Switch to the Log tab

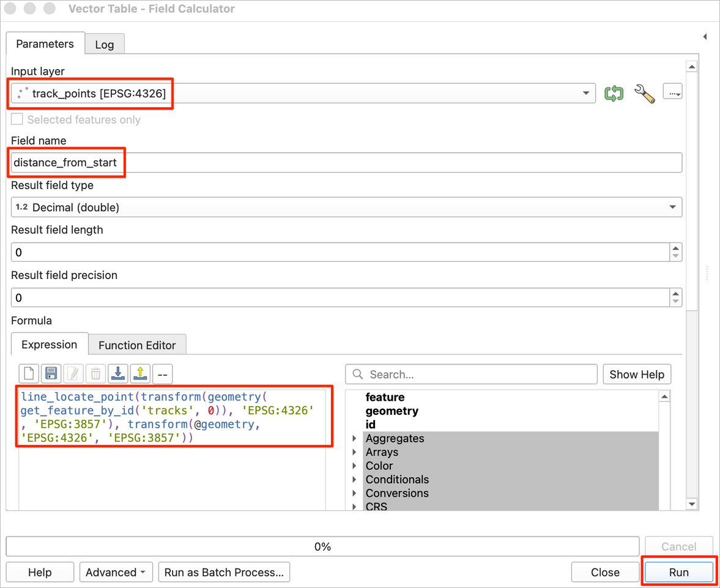pos(104,45)
